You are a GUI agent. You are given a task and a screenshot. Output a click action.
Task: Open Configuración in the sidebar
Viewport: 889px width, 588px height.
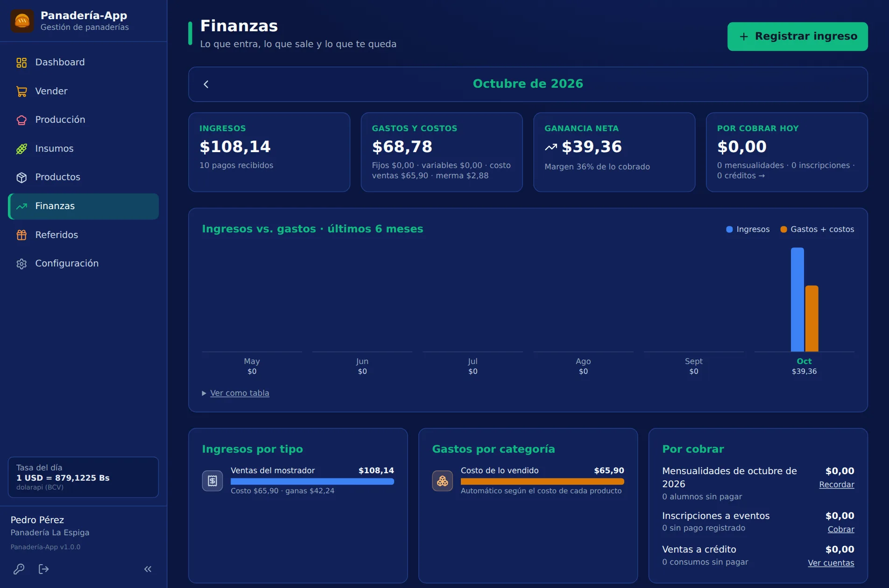[x=84, y=264]
